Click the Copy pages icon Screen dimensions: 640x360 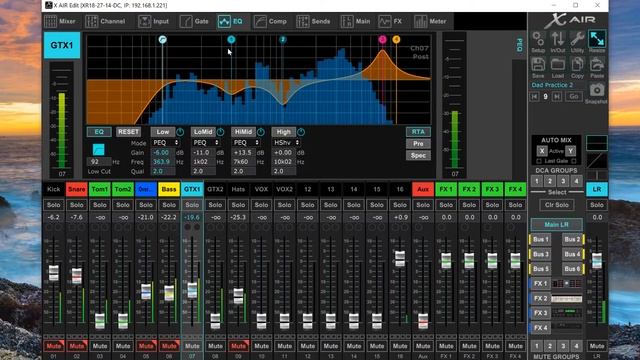[577, 65]
